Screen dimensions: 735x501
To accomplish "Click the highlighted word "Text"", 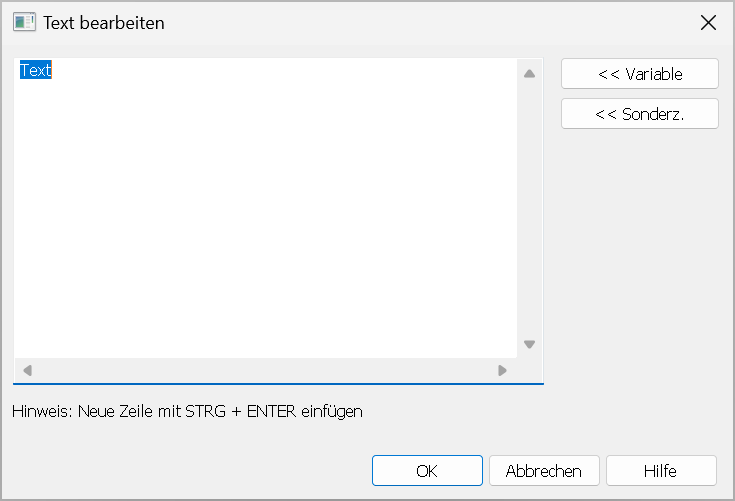I will [x=36, y=71].
